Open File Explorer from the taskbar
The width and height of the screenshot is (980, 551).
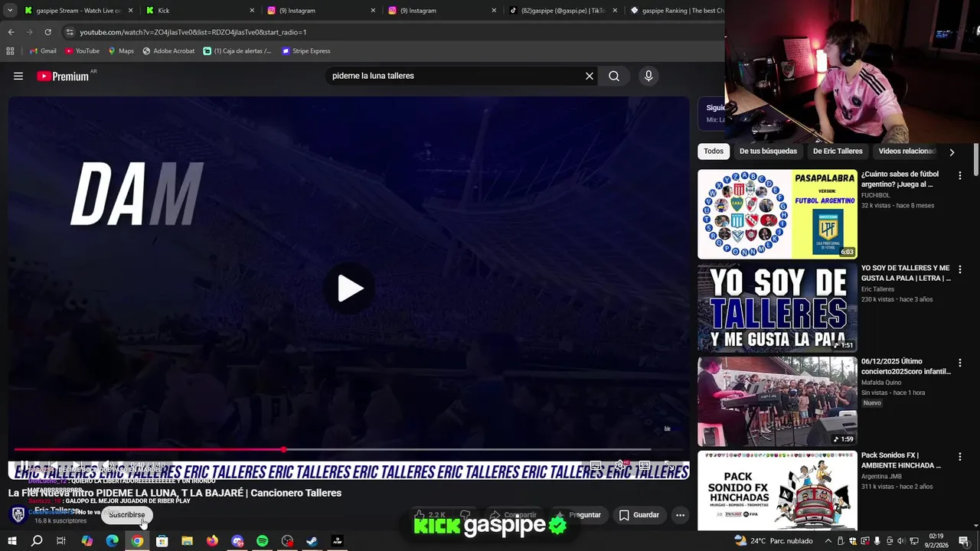pyautogui.click(x=187, y=541)
